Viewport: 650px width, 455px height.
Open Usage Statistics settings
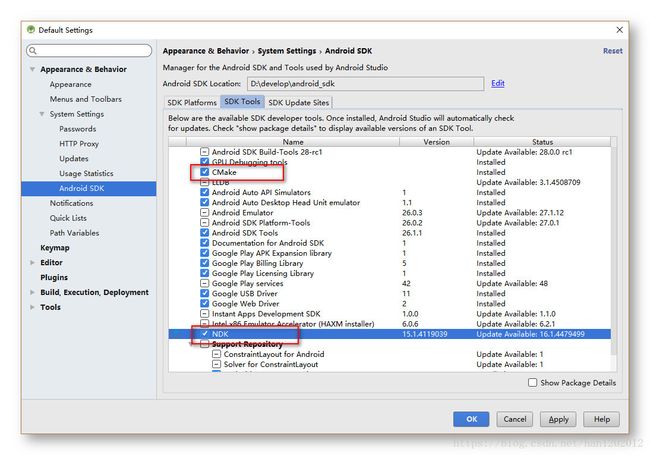coord(86,173)
